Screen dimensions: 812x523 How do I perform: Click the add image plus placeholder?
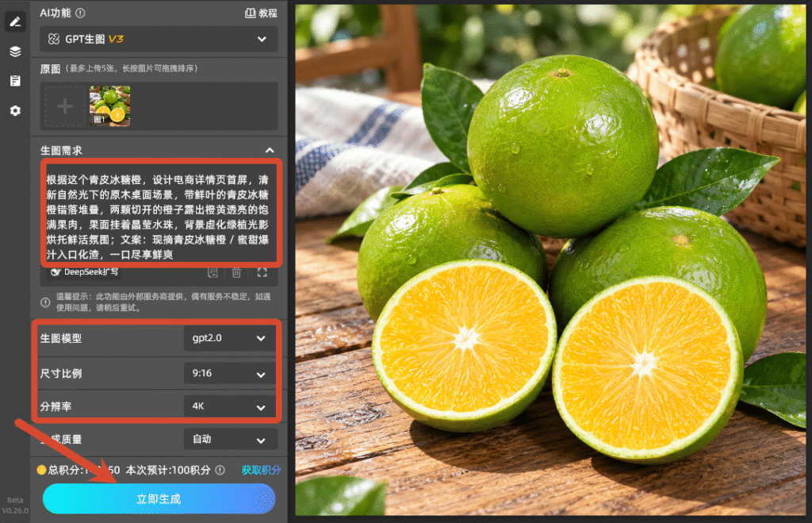[65, 107]
